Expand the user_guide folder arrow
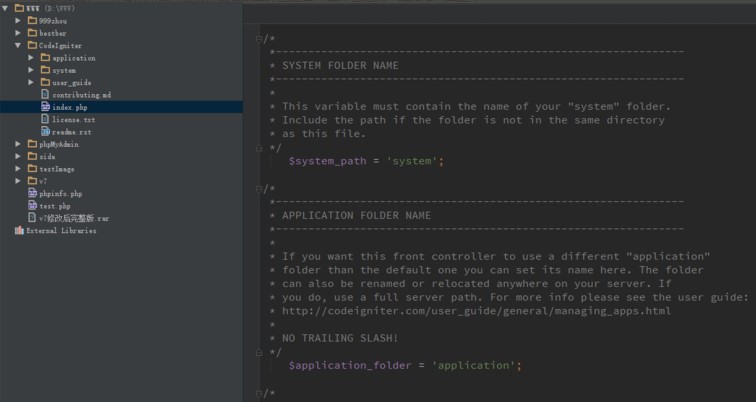The height and width of the screenshot is (402, 756). coord(31,82)
